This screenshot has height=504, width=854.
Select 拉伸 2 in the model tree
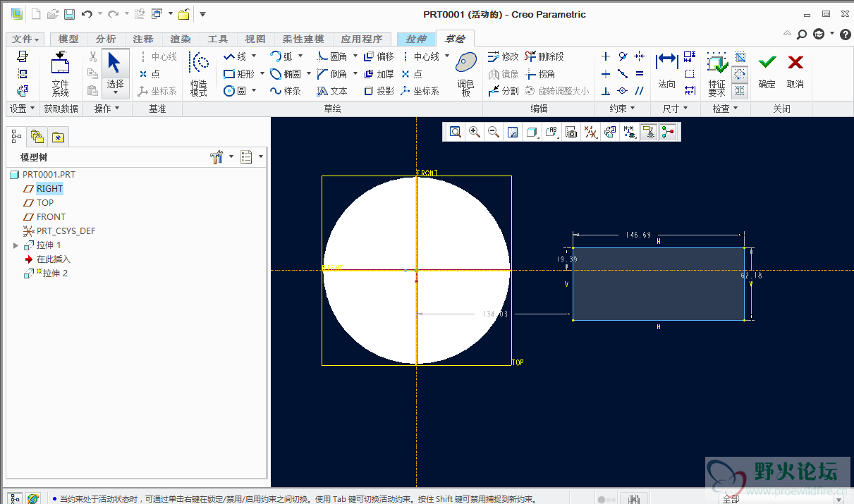point(55,273)
